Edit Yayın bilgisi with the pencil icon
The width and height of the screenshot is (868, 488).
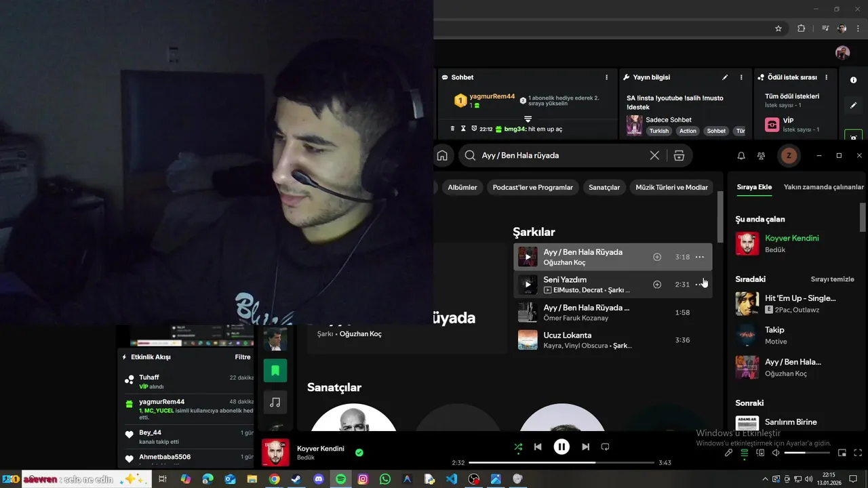click(725, 77)
